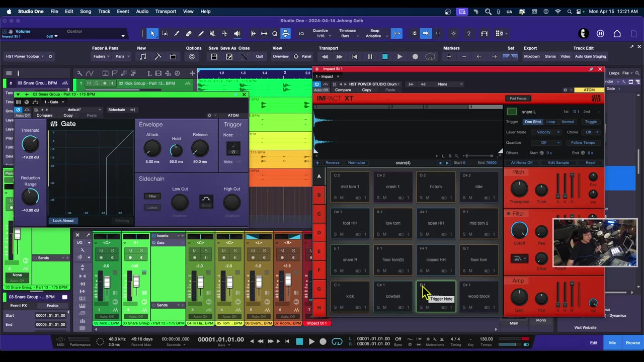The width and height of the screenshot is (644, 362).
Task: Toggle Follow Tempo in Impact XT
Action: [x=583, y=142]
